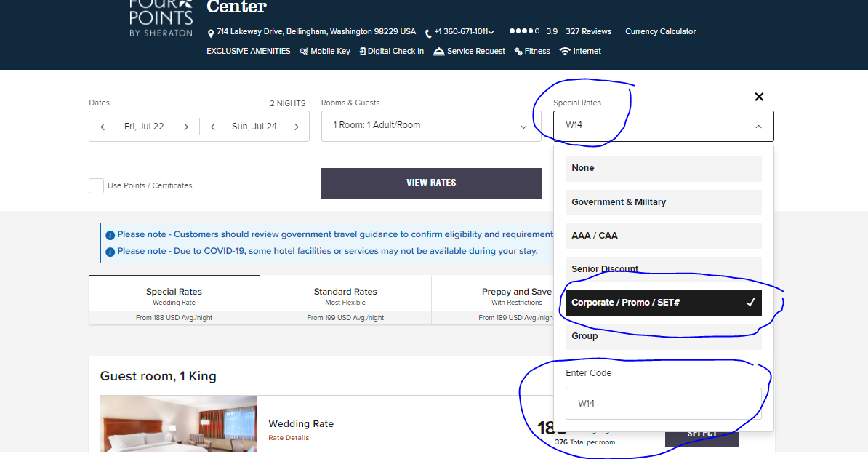Image resolution: width=868 pixels, height=459 pixels.
Task: Click the VIEW RATES button
Action: (431, 183)
